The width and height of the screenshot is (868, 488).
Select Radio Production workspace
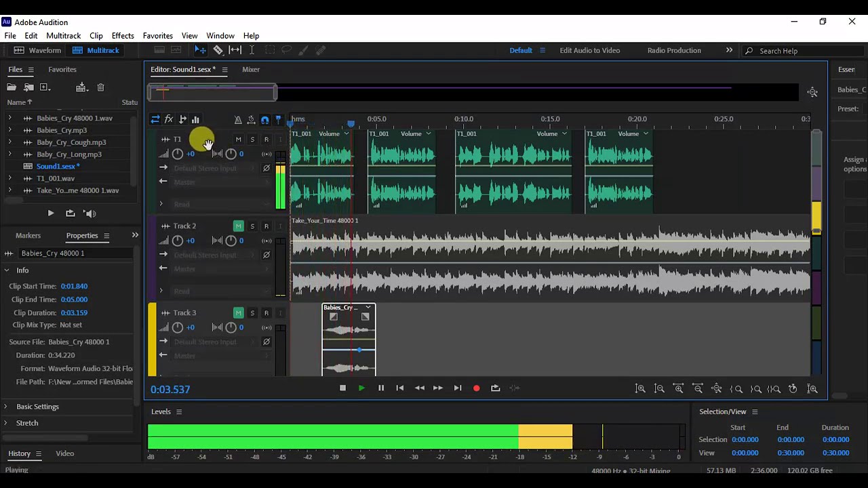[x=674, y=50]
